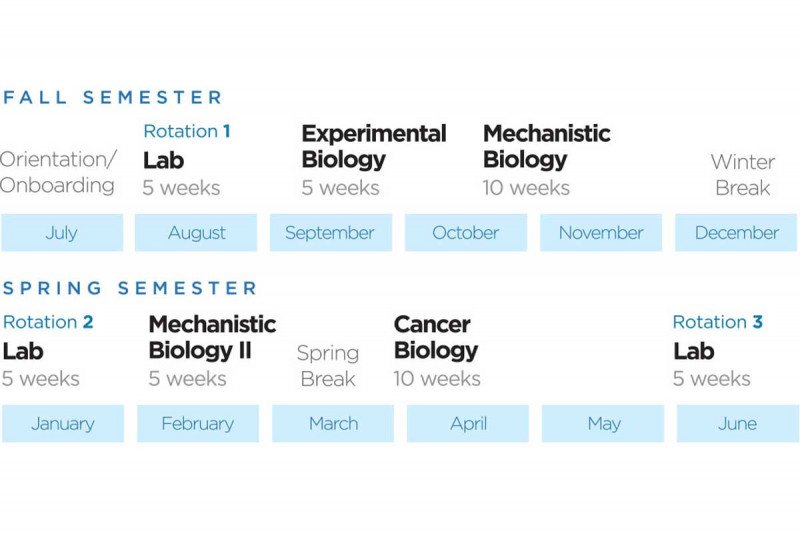Click the November month box
This screenshot has height=533, width=800.
(601, 233)
